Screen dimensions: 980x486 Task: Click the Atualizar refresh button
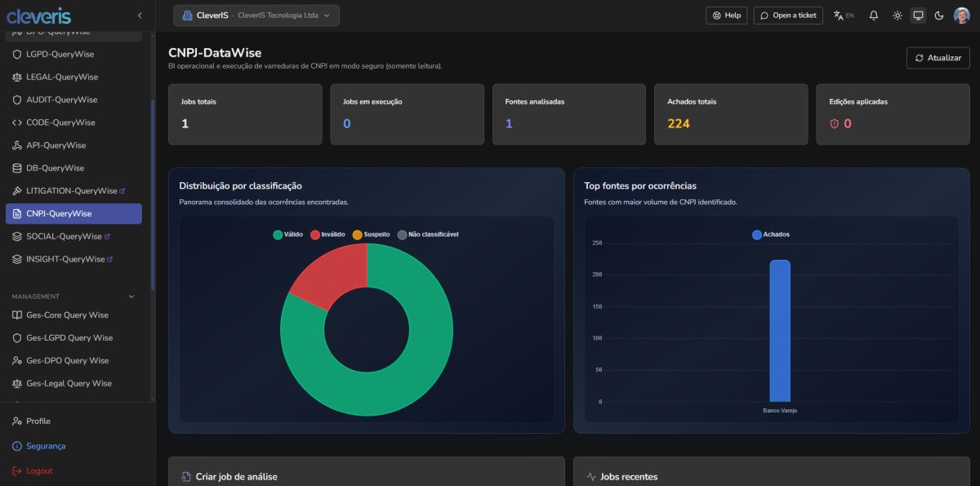point(938,58)
